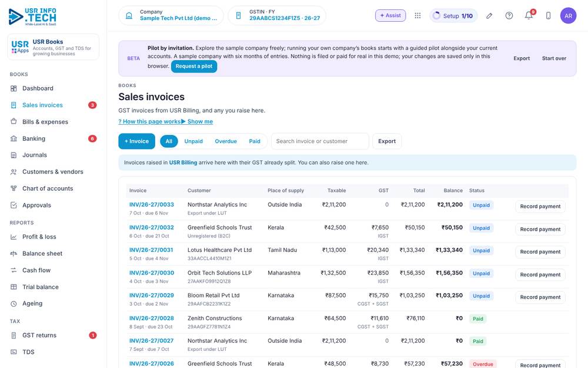Open the notifications bell
This screenshot has height=368, width=588.
pyautogui.click(x=529, y=16)
